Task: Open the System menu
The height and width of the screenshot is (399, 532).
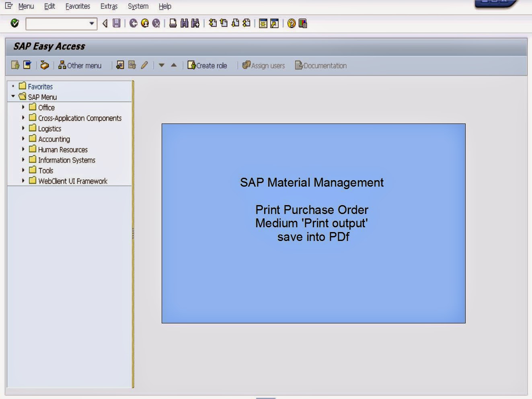Action: pyautogui.click(x=138, y=6)
